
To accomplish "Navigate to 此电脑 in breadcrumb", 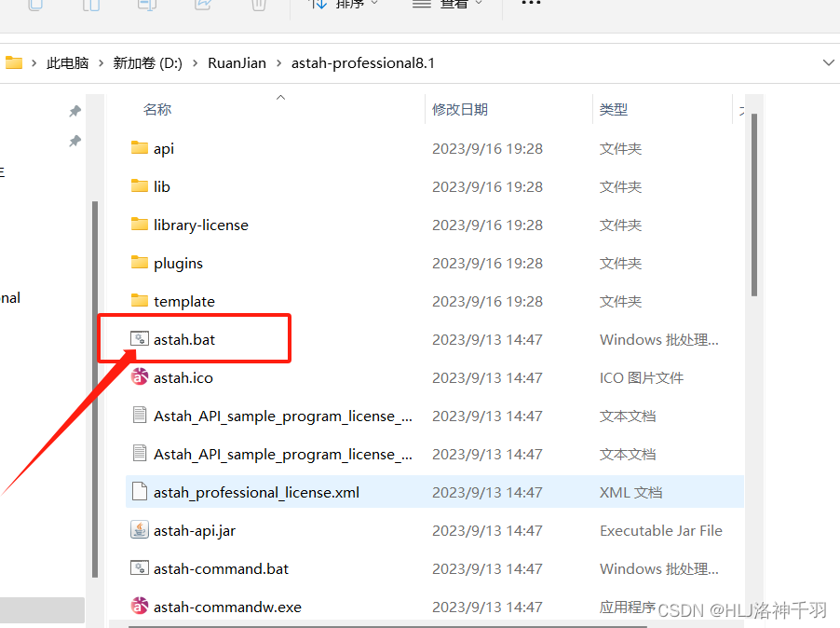I will coord(67,63).
